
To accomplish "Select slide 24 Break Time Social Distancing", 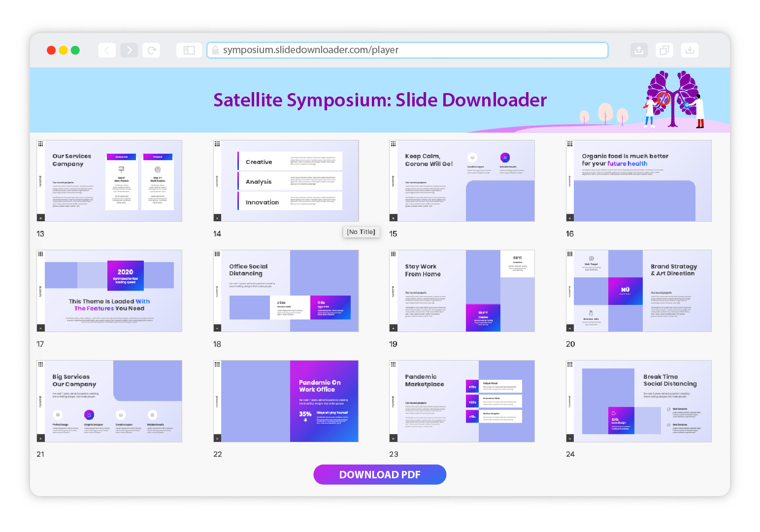I will 639,401.
